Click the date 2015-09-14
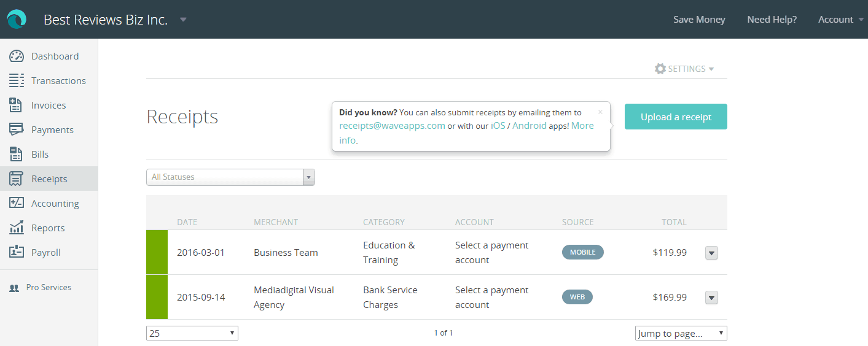The image size is (868, 346). point(201,297)
